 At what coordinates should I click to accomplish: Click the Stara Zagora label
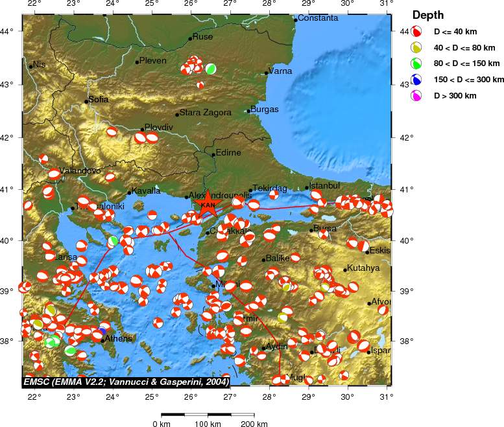206,113
